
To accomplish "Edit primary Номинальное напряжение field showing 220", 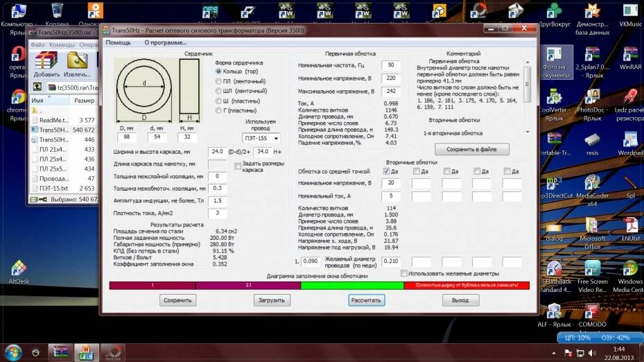I will click(390, 78).
